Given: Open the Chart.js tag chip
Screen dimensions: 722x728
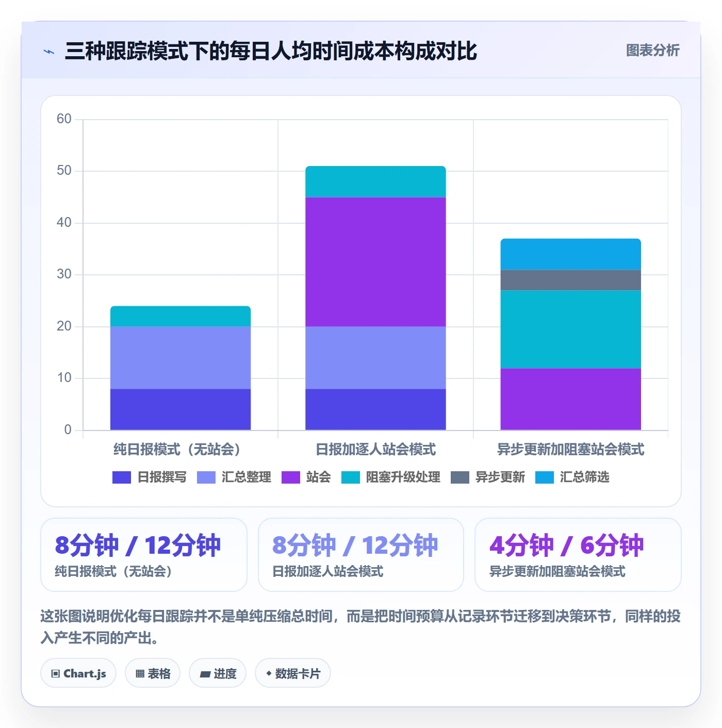Looking at the screenshot, I should 78,673.
